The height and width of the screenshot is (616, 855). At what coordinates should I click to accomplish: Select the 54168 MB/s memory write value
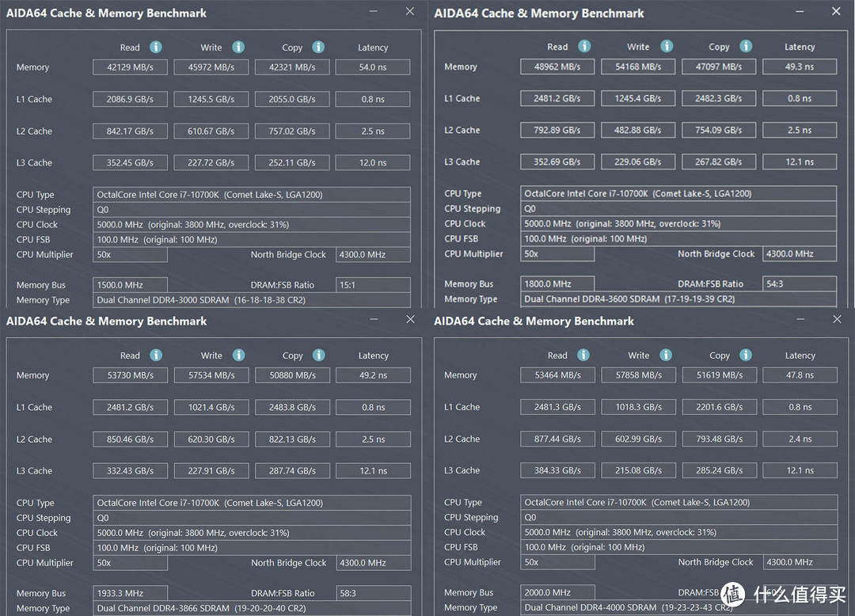tap(638, 67)
